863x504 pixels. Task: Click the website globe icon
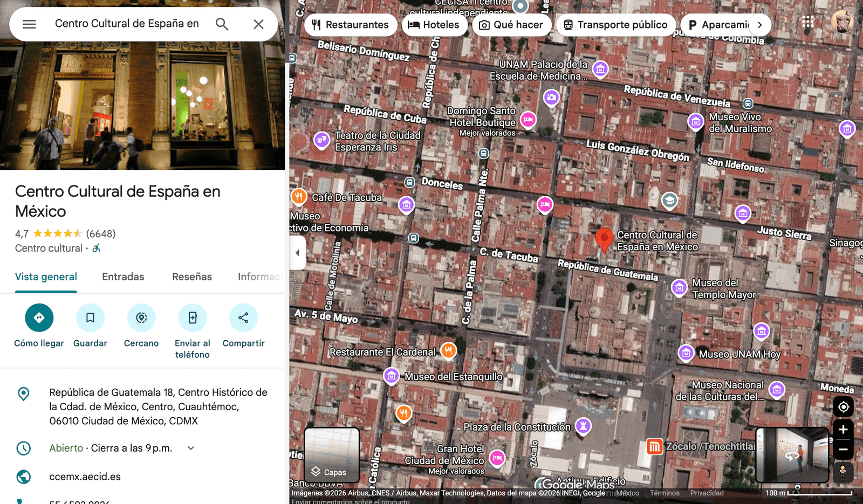pos(24,477)
